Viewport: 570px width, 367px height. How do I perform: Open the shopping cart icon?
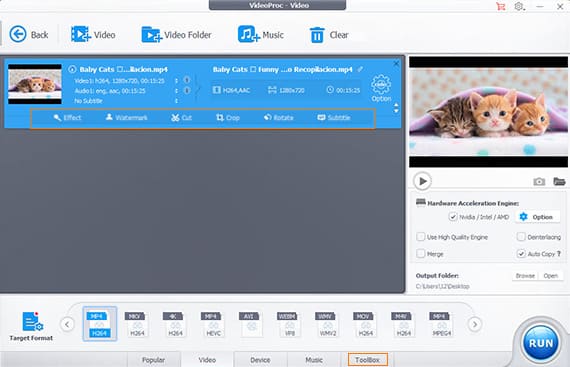pos(501,7)
